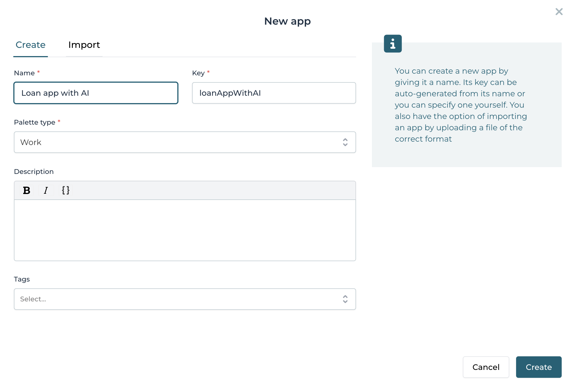Open the Tags selection dropdown
The width and height of the screenshot is (575, 392).
[x=185, y=299]
